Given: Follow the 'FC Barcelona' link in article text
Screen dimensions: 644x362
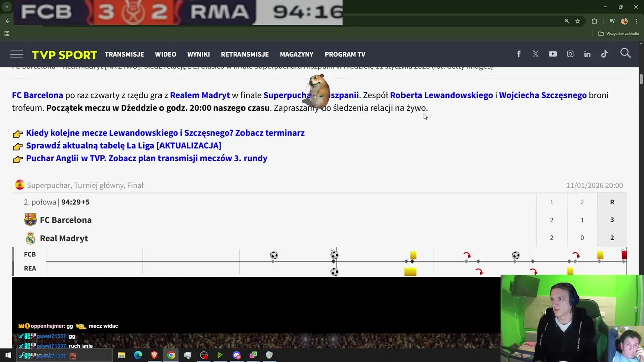Looking at the screenshot, I should [x=38, y=95].
